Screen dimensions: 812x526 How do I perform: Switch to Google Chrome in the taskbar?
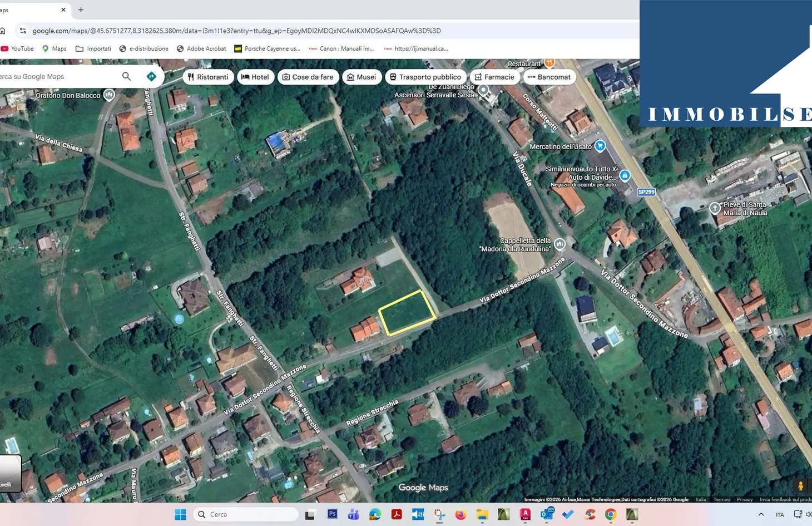point(611,514)
